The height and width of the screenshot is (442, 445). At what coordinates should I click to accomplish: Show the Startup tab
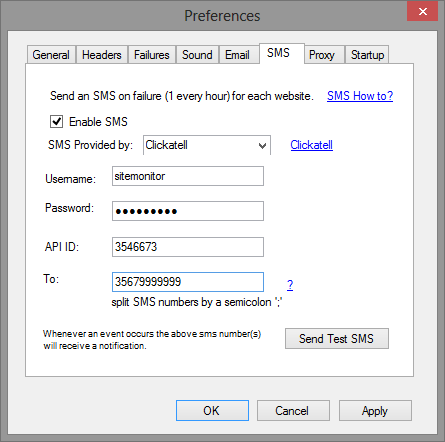pyautogui.click(x=367, y=55)
